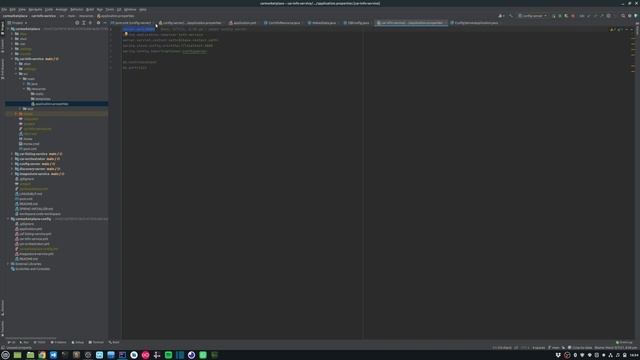This screenshot has width=640, height=360.
Task: Click the editor vertical scrollbar
Action: pos(634,184)
